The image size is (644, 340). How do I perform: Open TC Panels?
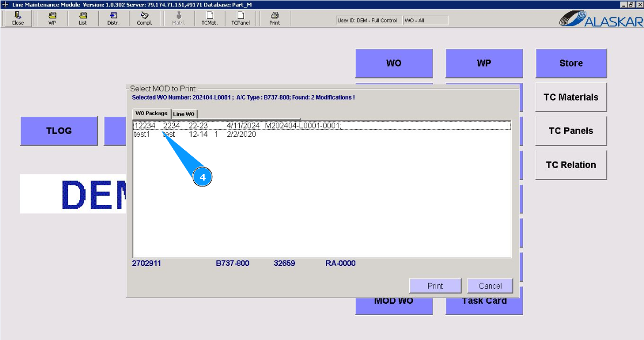coord(571,131)
